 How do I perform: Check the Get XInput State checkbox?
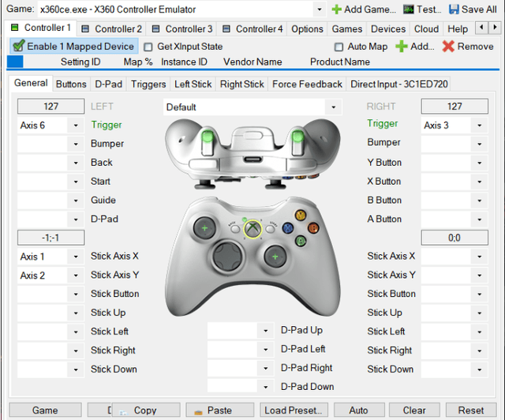tap(148, 47)
